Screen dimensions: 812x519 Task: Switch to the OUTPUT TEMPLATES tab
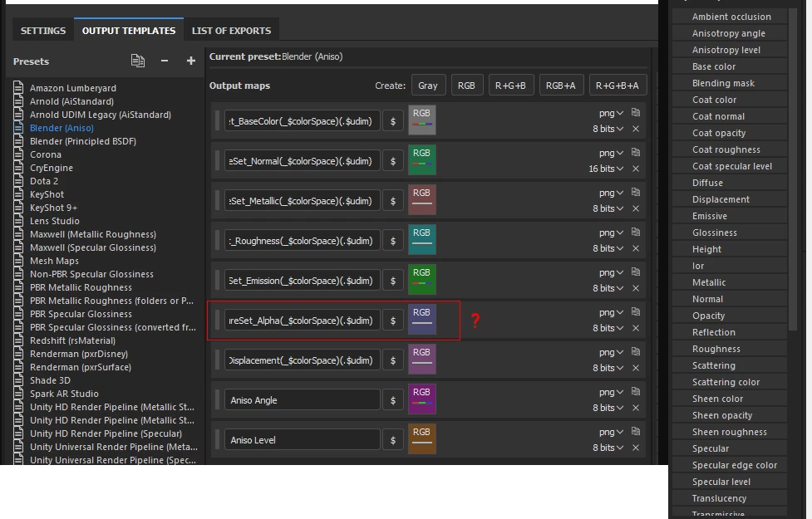pyautogui.click(x=129, y=31)
